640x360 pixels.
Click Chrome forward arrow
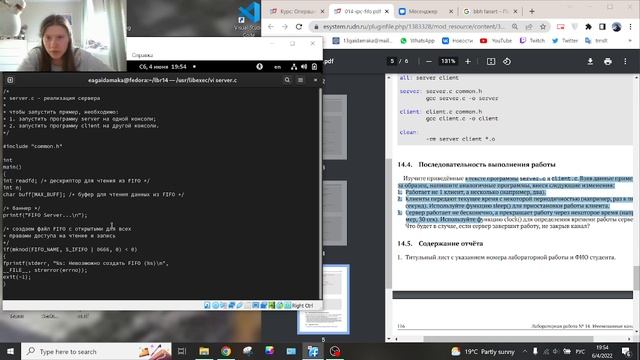coord(285,27)
